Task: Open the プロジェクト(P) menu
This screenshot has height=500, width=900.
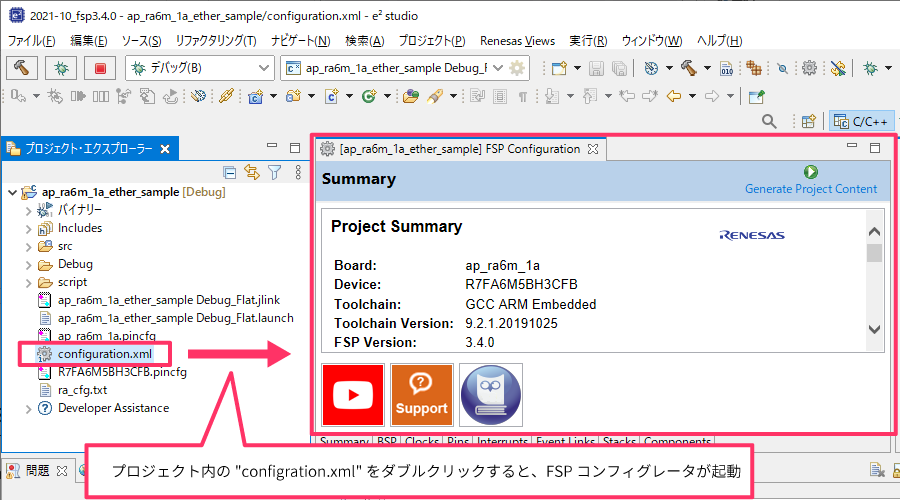Action: point(432,41)
